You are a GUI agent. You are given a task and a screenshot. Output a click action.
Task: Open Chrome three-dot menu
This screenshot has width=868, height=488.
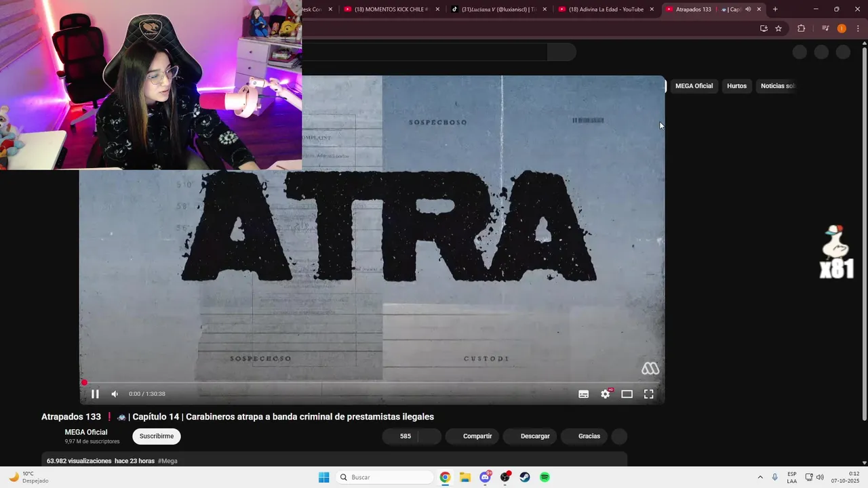click(x=858, y=28)
